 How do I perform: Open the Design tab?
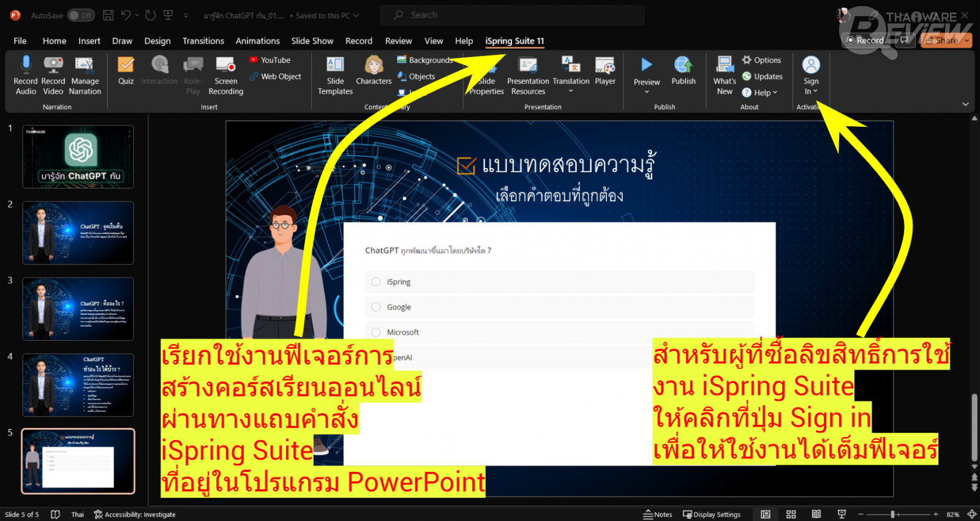tap(157, 40)
